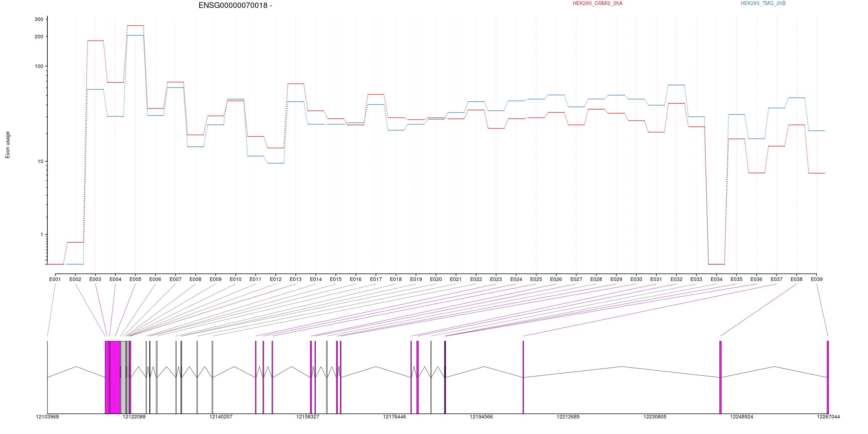Click exon label E018
This screenshot has width=868, height=434.
[396, 279]
